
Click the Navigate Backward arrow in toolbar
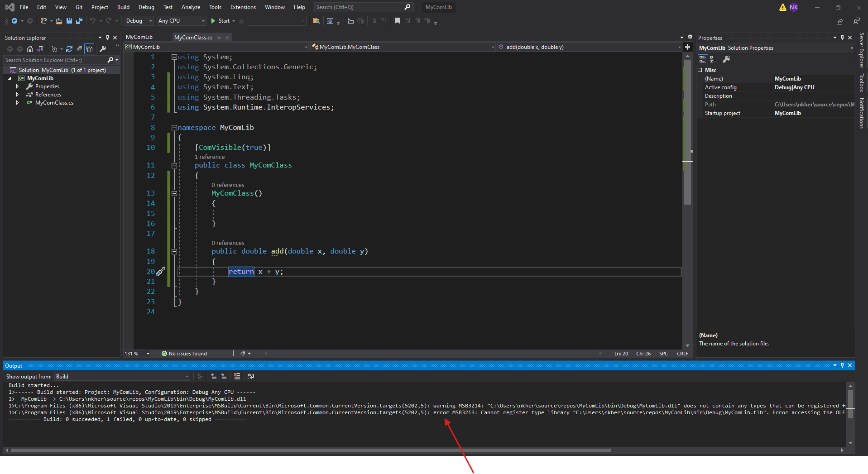14,21
